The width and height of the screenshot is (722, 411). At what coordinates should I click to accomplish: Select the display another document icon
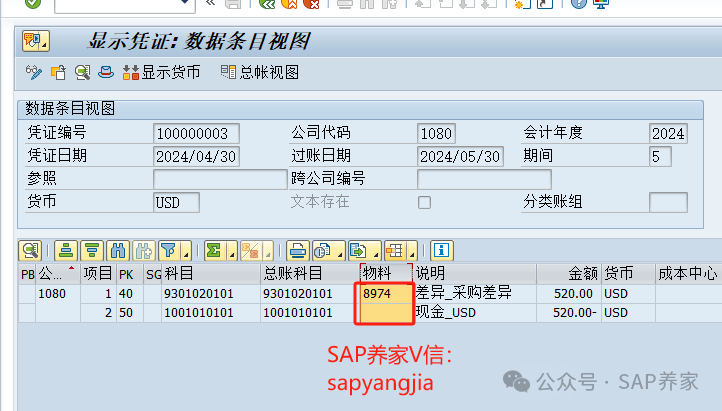pos(58,73)
